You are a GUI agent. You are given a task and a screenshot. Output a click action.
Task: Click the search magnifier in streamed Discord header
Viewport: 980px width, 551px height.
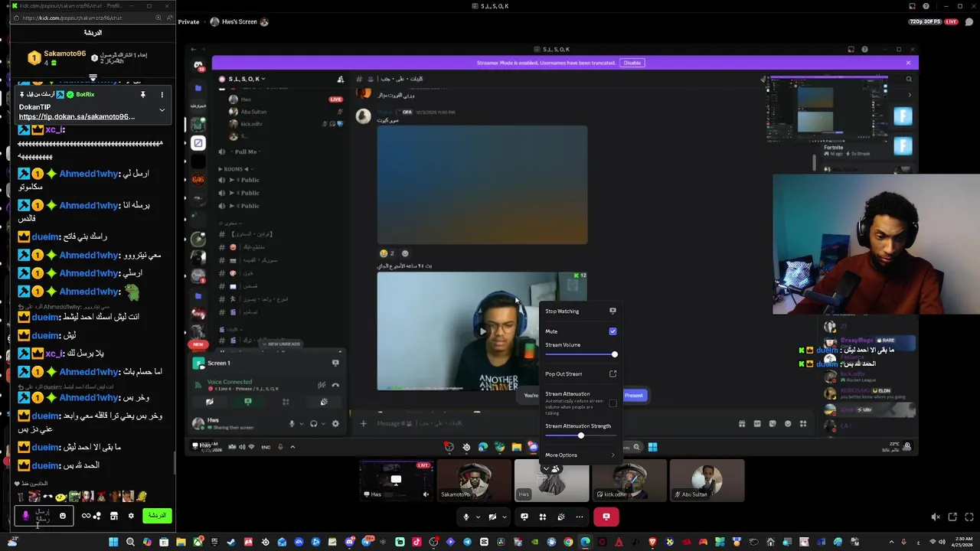point(909,79)
